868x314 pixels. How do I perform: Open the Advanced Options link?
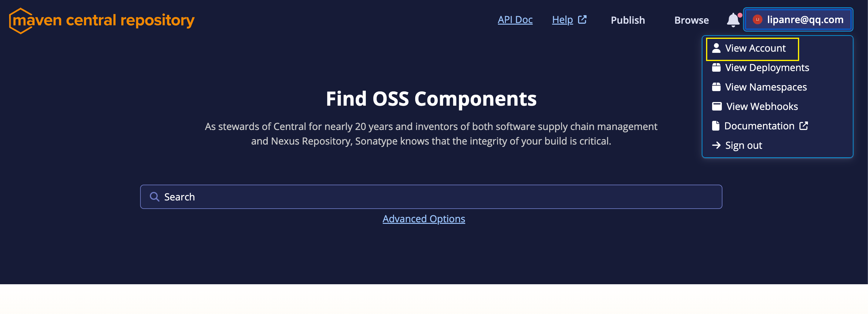[424, 219]
